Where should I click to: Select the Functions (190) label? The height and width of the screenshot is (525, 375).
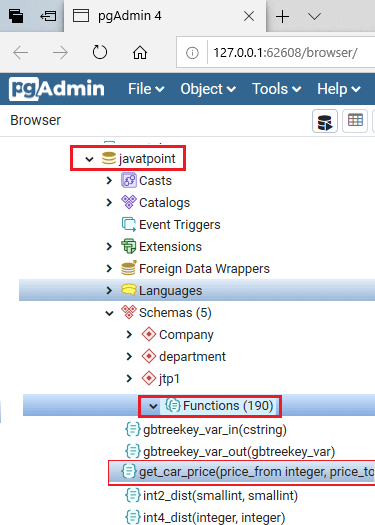(228, 406)
